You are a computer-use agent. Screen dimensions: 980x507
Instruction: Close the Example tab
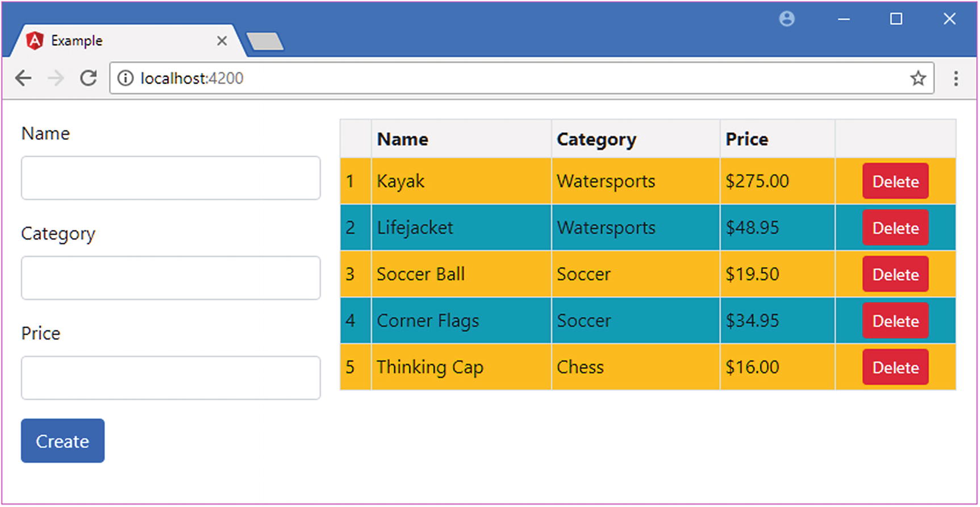click(222, 41)
